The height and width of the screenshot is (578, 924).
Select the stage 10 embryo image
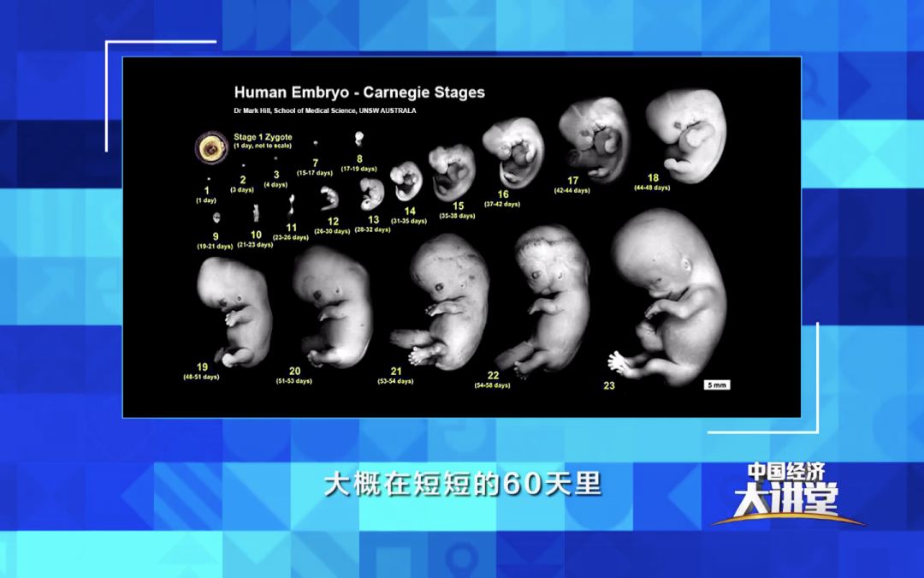coord(256,213)
